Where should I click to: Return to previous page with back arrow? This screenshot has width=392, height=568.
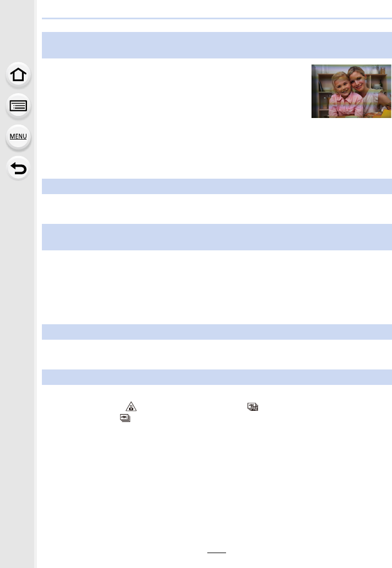(x=18, y=168)
